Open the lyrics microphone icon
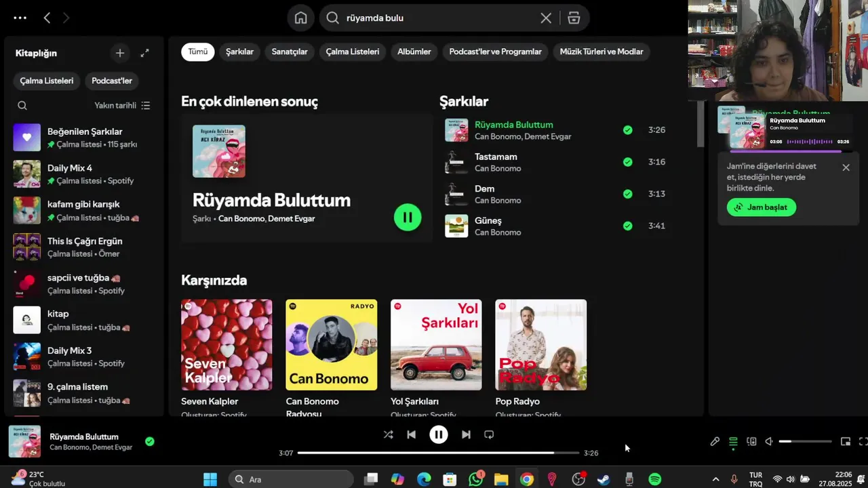The width and height of the screenshot is (868, 488). tap(715, 441)
